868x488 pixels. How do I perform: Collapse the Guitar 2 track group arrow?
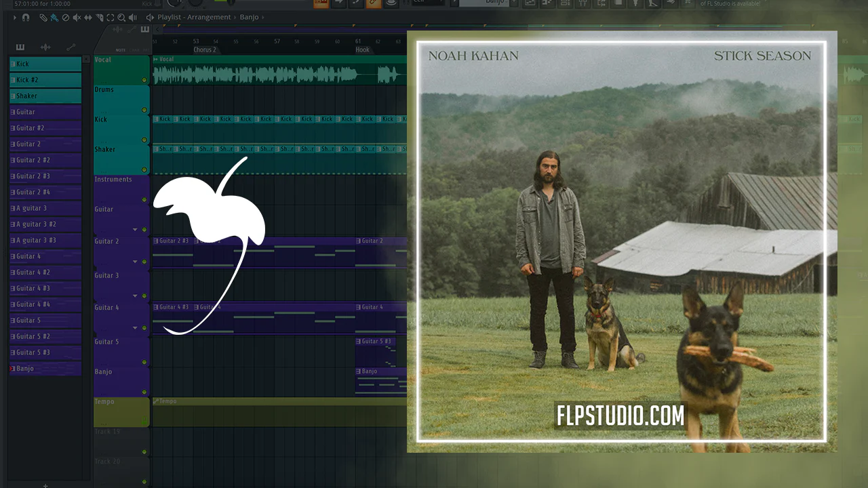point(135,262)
